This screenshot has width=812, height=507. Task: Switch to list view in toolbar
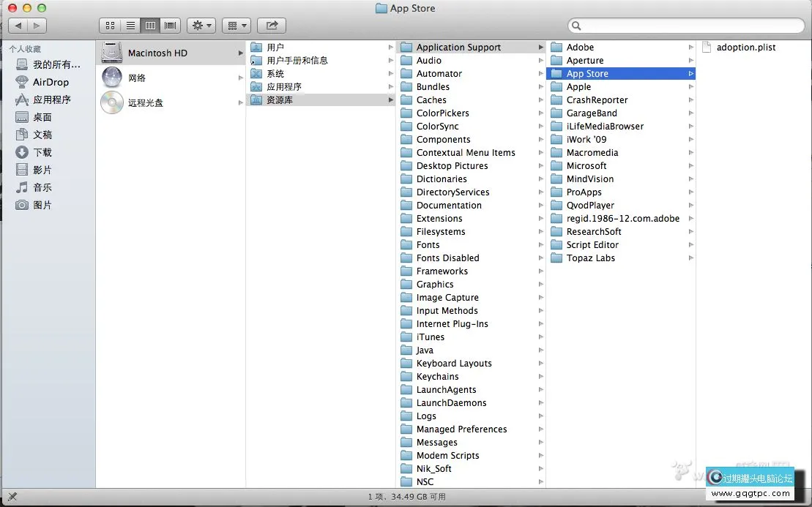pyautogui.click(x=130, y=26)
